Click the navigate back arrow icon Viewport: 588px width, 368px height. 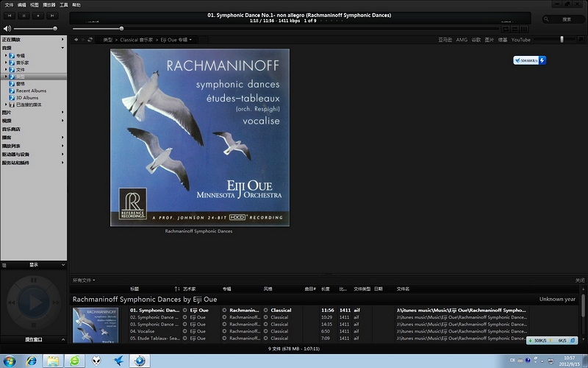(x=76, y=40)
